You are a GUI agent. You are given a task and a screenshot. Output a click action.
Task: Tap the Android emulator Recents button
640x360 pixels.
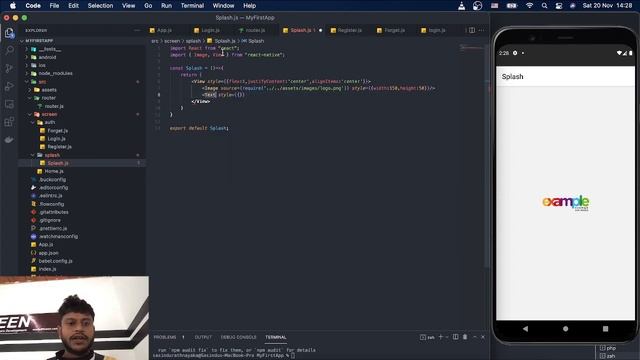tap(605, 329)
